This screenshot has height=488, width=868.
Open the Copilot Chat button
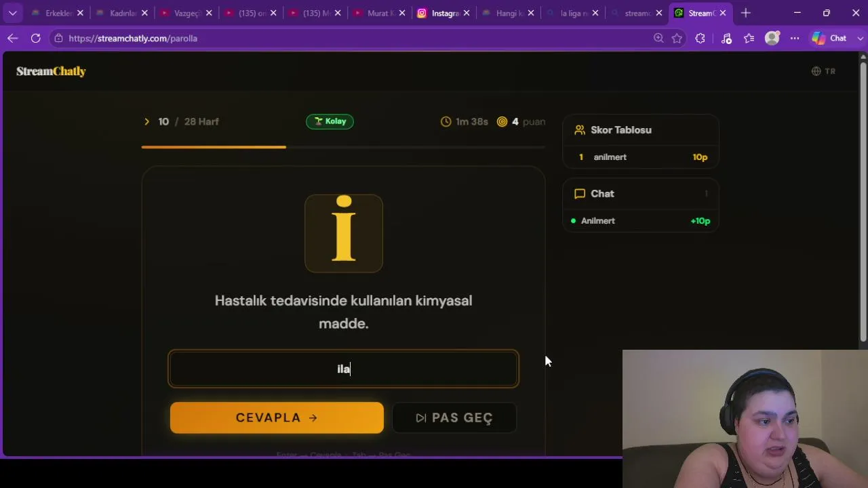click(829, 39)
